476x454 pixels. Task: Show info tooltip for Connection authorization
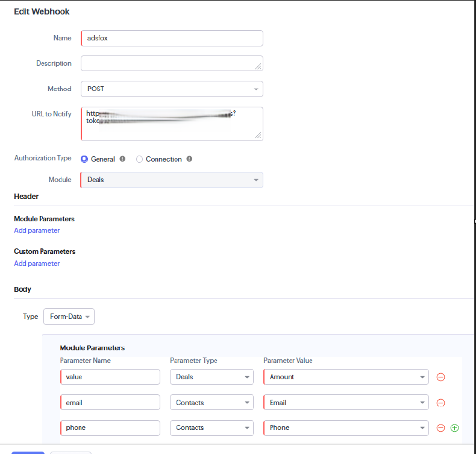pyautogui.click(x=189, y=159)
